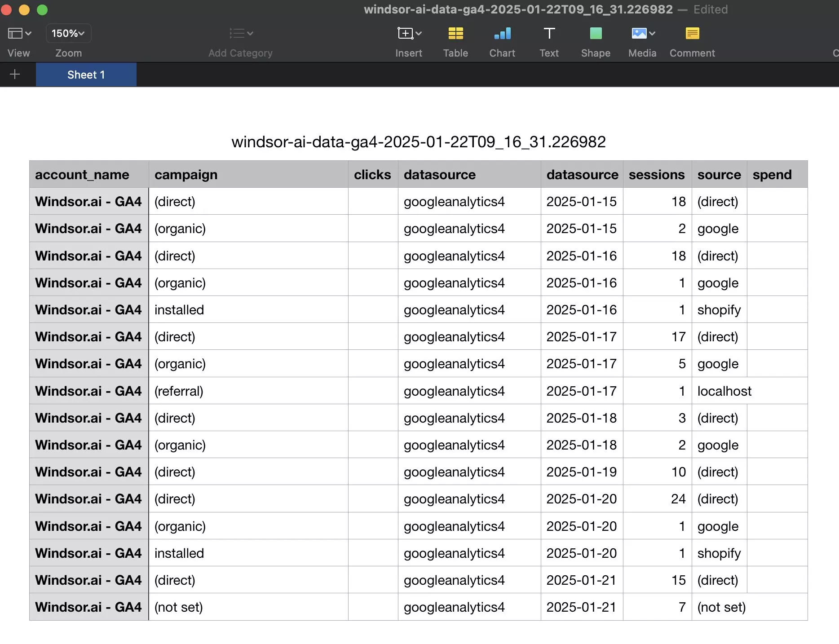Click the Edited status in title bar

pyautogui.click(x=711, y=9)
